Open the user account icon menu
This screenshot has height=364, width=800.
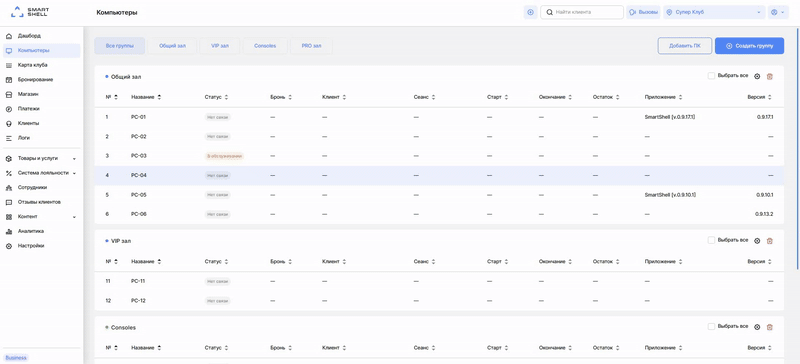(x=778, y=12)
